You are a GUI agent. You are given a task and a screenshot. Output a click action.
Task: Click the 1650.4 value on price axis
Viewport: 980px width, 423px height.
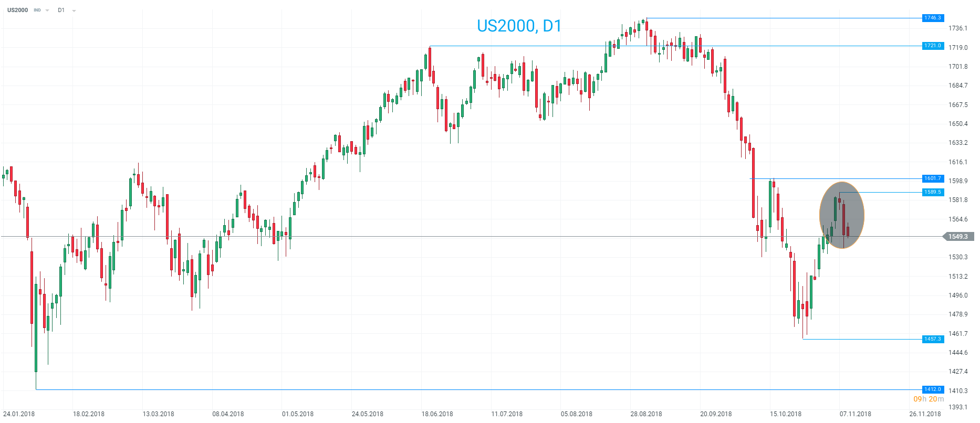[957, 124]
